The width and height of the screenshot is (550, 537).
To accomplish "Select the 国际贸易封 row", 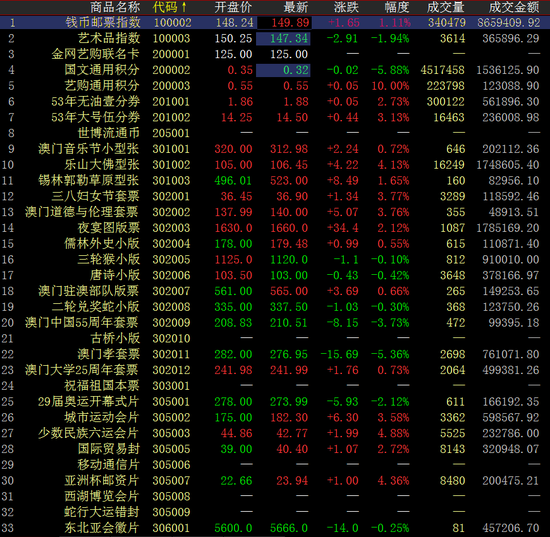I will 275,449.
